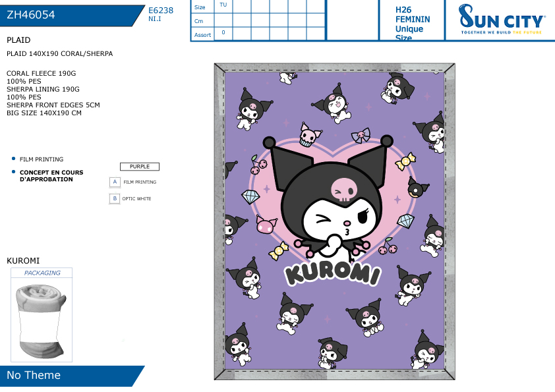Click the Sun City logo

(502, 19)
